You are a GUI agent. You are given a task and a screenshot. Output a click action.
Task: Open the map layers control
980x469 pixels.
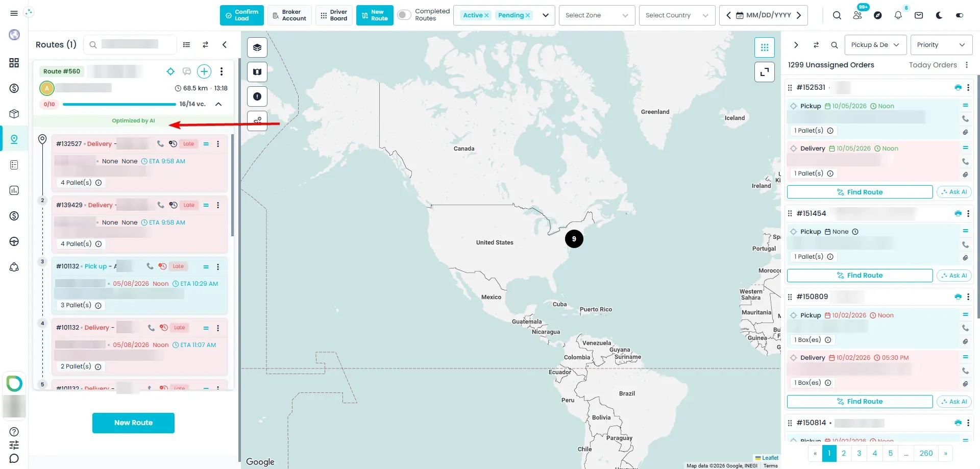point(257,47)
